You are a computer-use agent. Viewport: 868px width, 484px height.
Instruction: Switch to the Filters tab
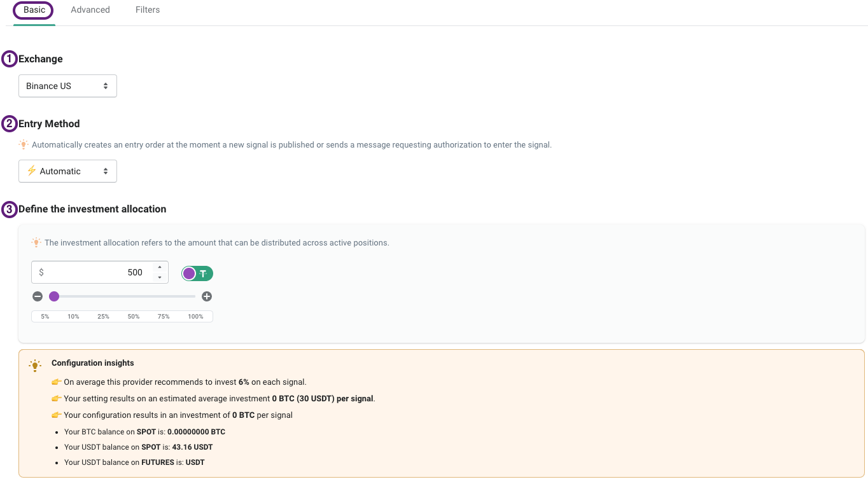(x=148, y=10)
